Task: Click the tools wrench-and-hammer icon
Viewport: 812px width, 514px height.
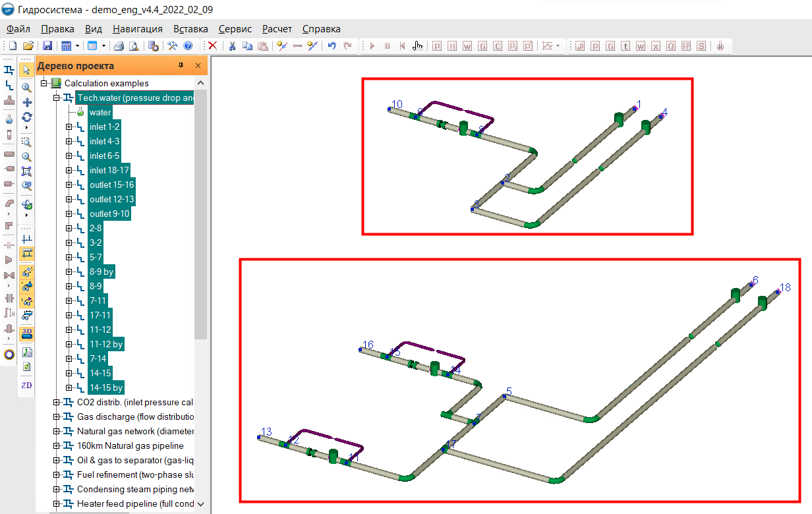Action: coord(173,46)
